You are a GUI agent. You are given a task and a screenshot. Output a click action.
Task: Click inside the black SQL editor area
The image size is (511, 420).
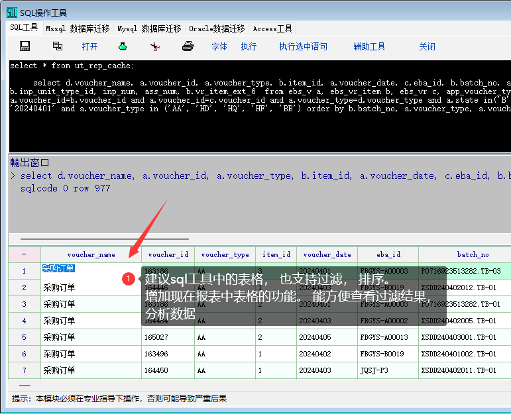(x=258, y=132)
